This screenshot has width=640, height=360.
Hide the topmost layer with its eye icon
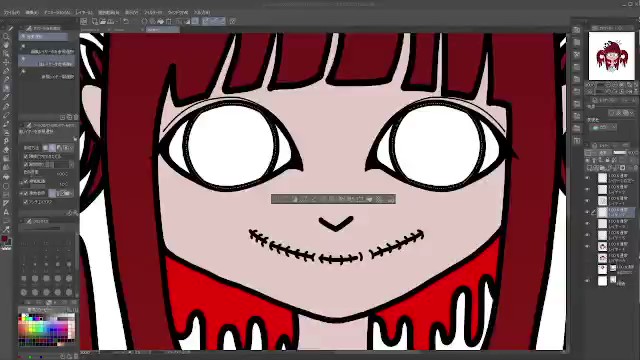point(588,178)
